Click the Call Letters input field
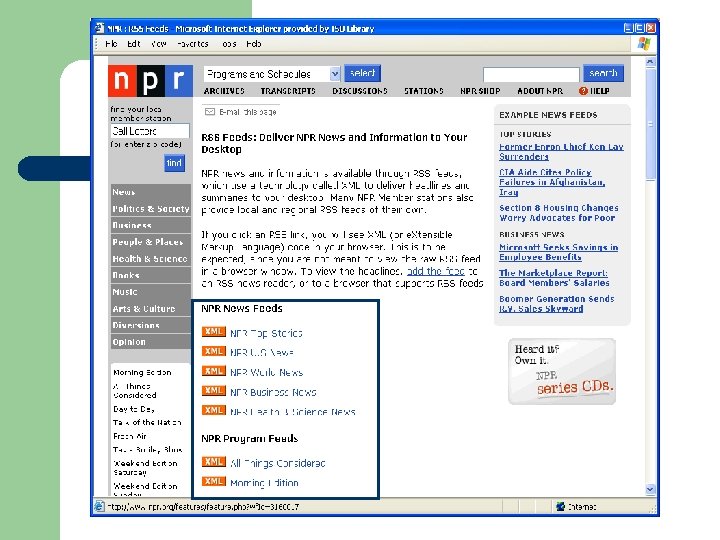Viewport: 720px width, 540px height. tap(150, 131)
